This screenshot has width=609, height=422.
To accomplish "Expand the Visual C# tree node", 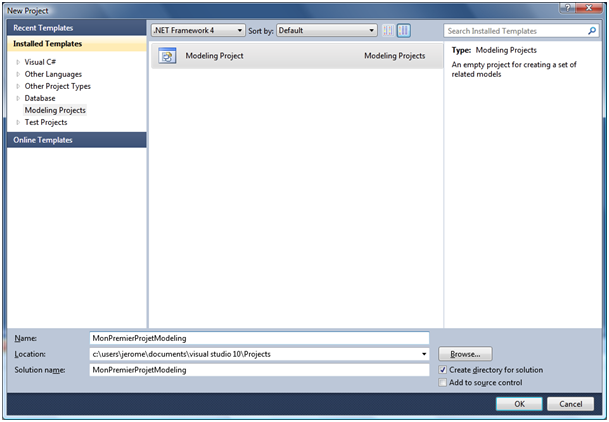I will 18,62.
